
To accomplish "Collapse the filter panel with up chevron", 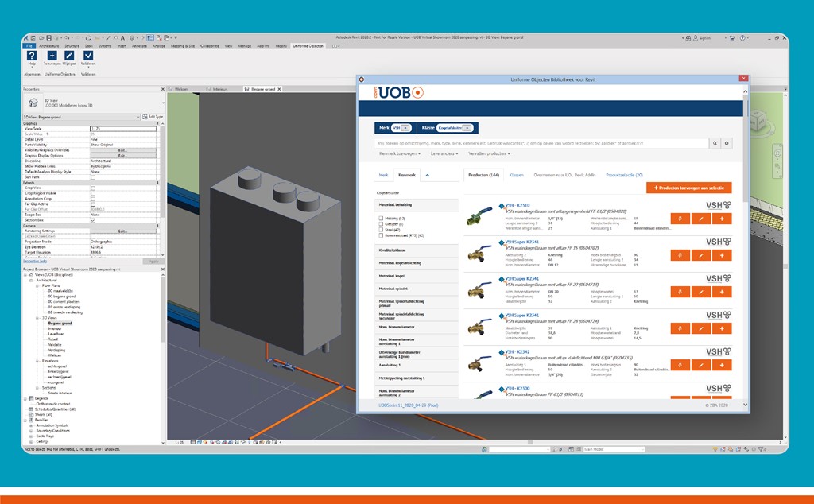I will 427,176.
